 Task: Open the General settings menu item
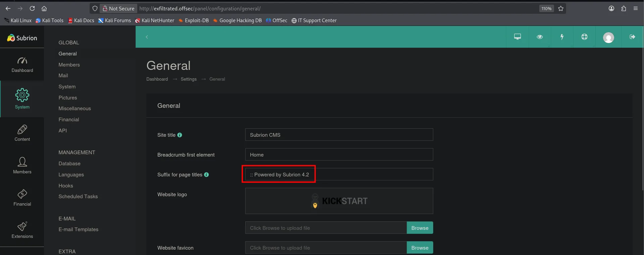[68, 54]
